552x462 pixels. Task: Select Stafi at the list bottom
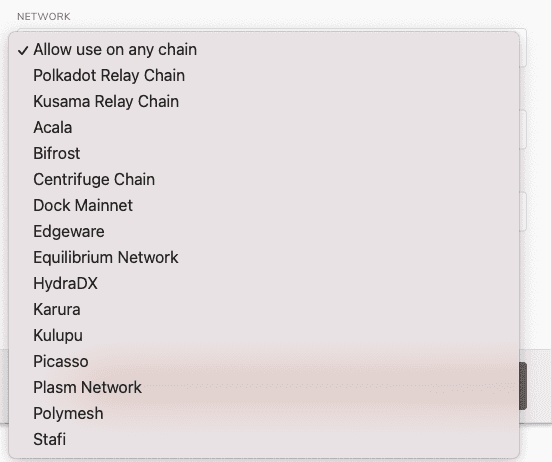[x=264, y=439]
